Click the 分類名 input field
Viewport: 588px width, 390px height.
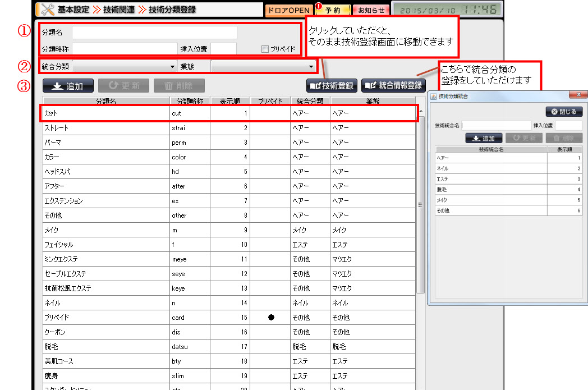[x=154, y=33]
